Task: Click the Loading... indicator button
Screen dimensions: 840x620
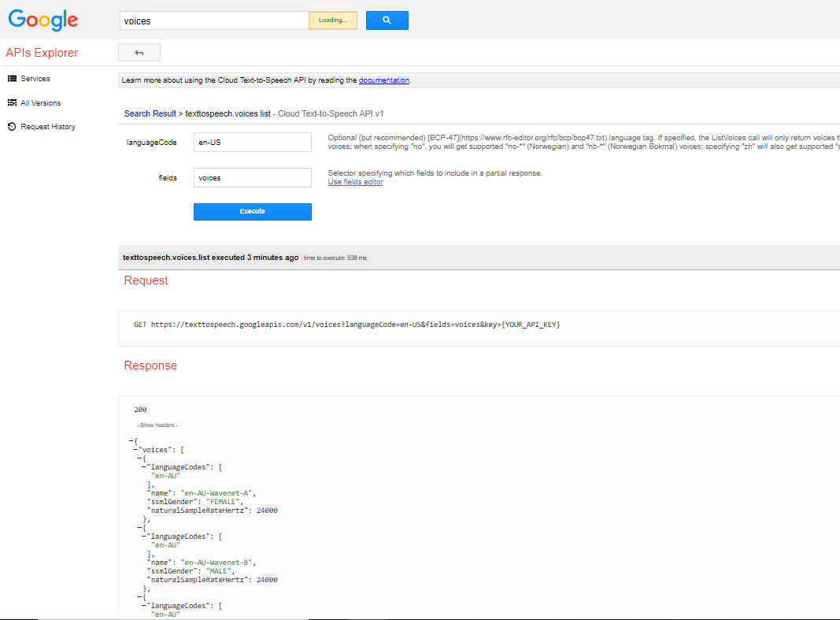Action: click(x=333, y=20)
